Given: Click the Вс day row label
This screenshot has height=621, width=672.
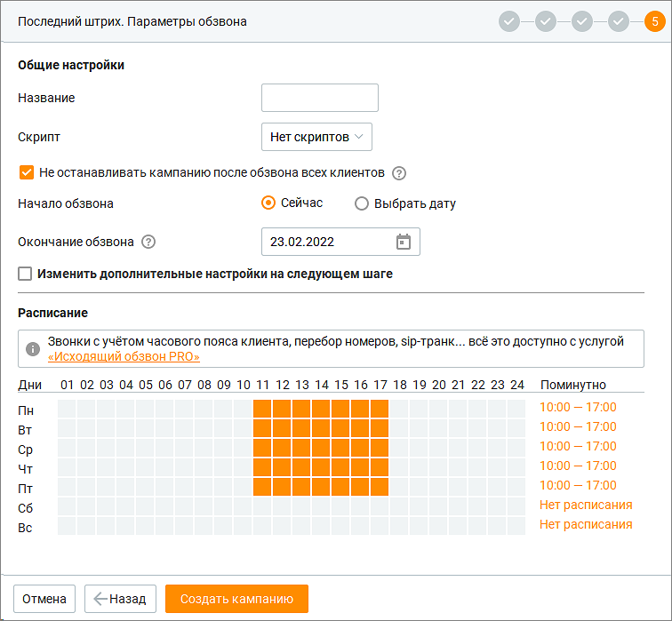Looking at the screenshot, I should (x=25, y=528).
